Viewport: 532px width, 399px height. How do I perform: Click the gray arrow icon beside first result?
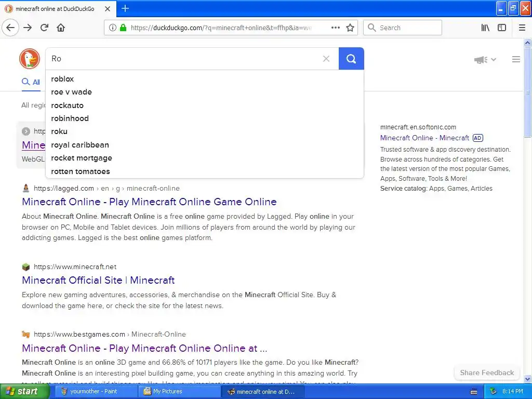coord(26,131)
